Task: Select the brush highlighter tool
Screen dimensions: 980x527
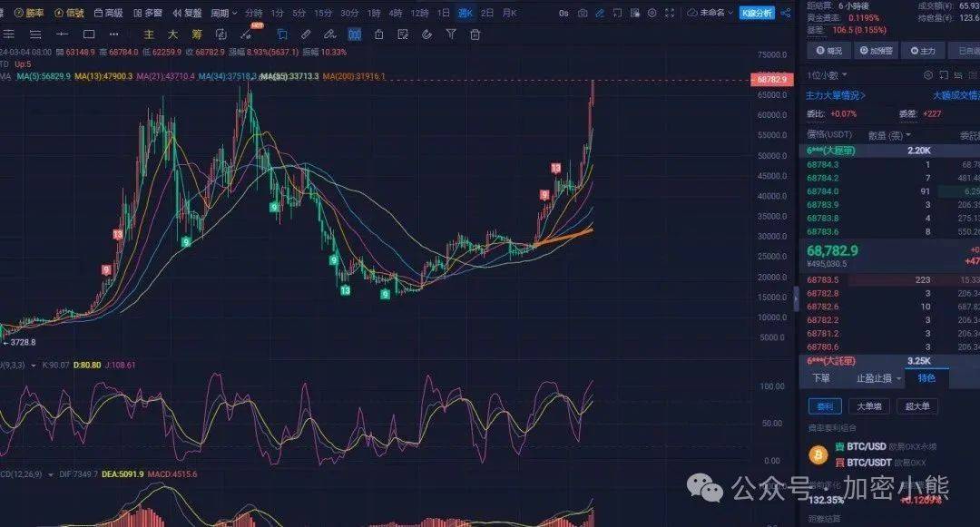Action: pyautogui.click(x=330, y=34)
